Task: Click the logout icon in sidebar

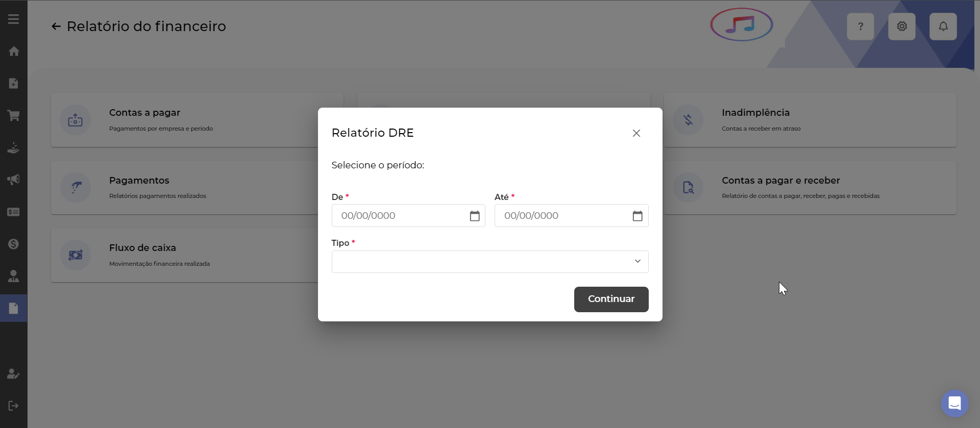Action: click(14, 406)
